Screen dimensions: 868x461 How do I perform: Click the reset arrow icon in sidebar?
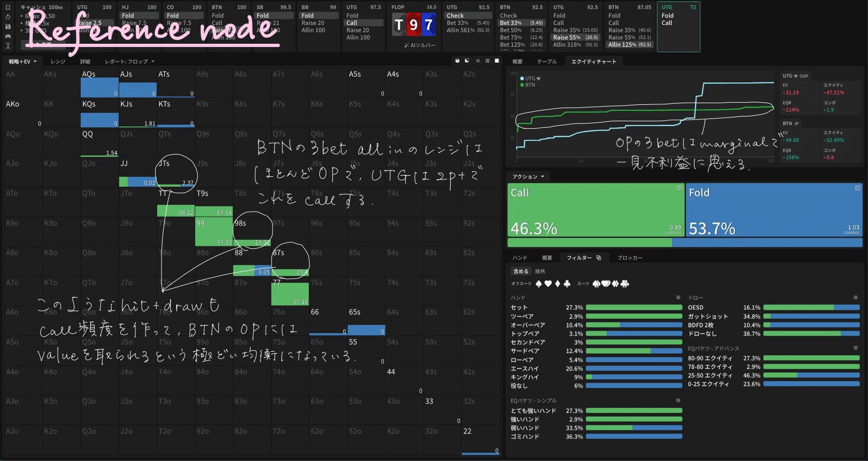coord(8,17)
